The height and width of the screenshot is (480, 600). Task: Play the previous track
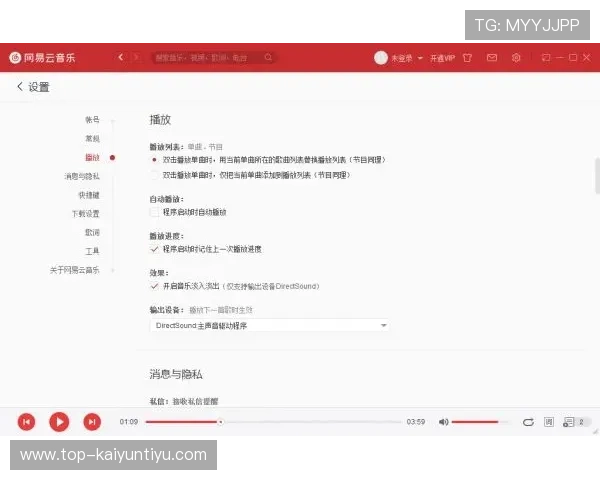(26, 422)
